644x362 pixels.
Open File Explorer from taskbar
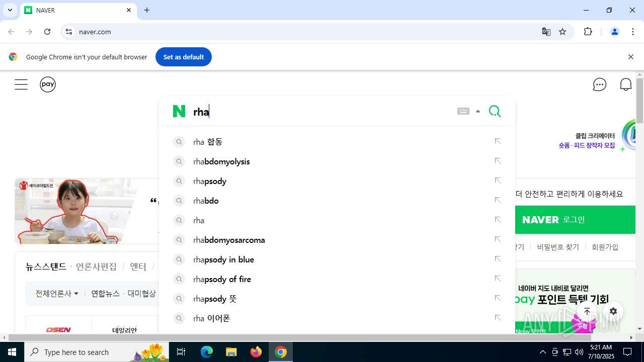(231, 352)
